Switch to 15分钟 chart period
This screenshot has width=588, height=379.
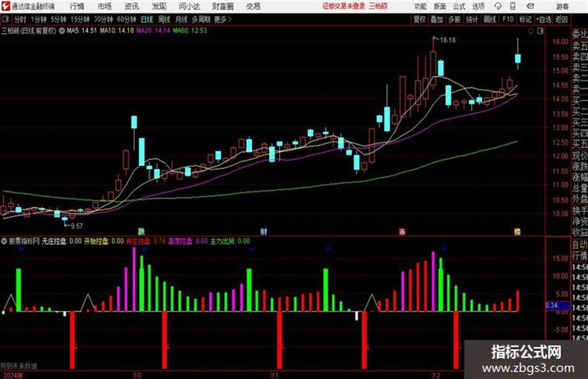click(x=80, y=19)
